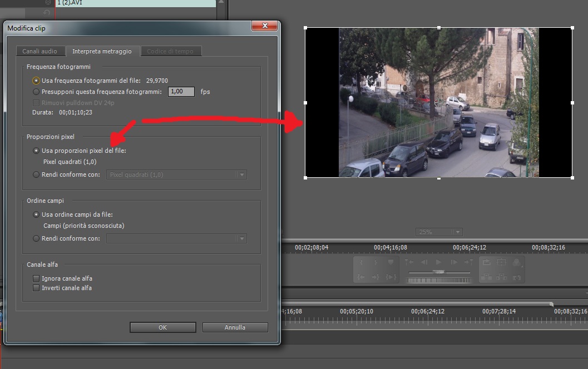Click the fps frame rate input field
Screen dimensions: 588x369
click(x=181, y=91)
